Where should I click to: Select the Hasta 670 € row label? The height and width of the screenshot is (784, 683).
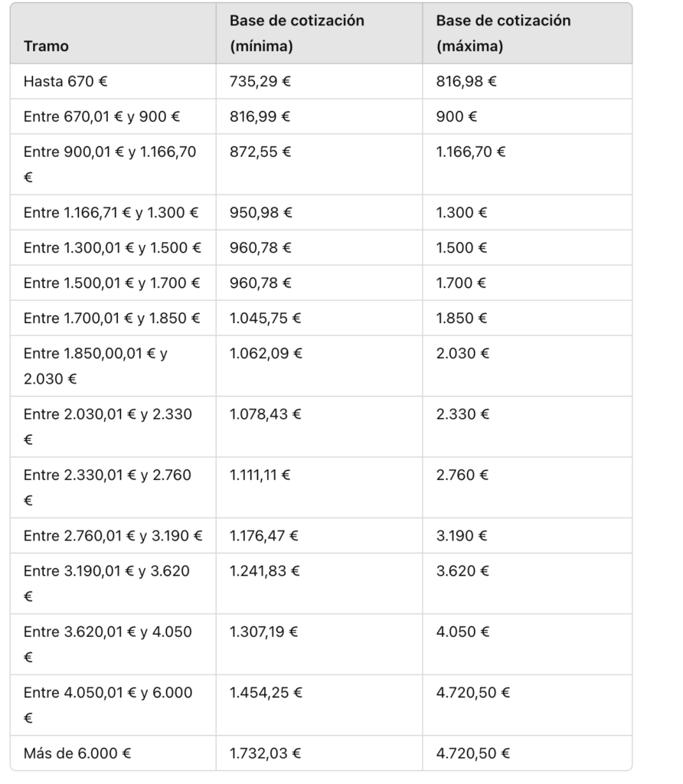[69, 81]
